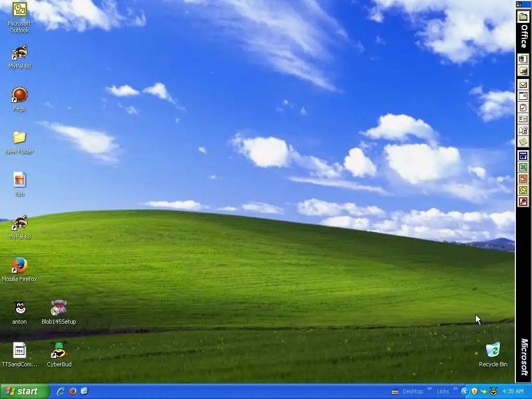Viewport: 532px width, 399px height.
Task: Select the TTSandCom file icon
Action: point(19,355)
